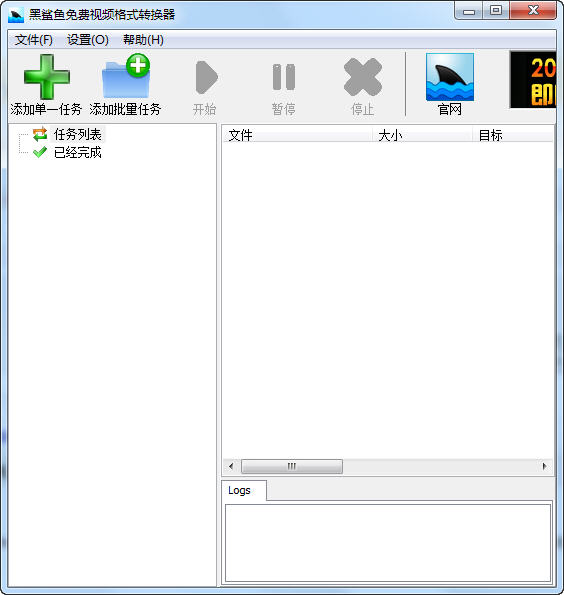This screenshot has width=564, height=595.
Task: Click the scrollbar left arrow
Action: [231, 466]
